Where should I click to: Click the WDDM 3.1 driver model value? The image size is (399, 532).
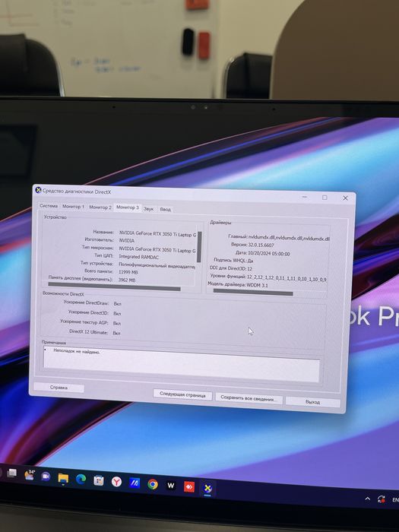tap(257, 285)
